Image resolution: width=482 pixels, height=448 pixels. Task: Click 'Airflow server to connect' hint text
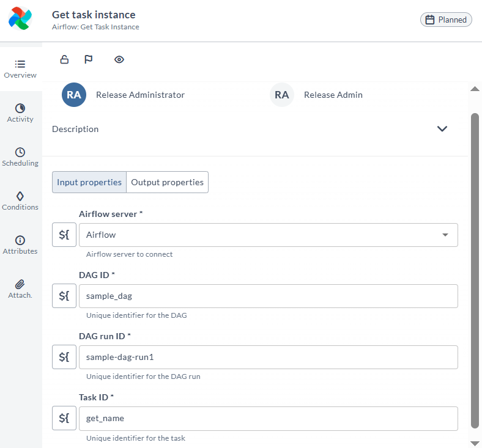[130, 254]
